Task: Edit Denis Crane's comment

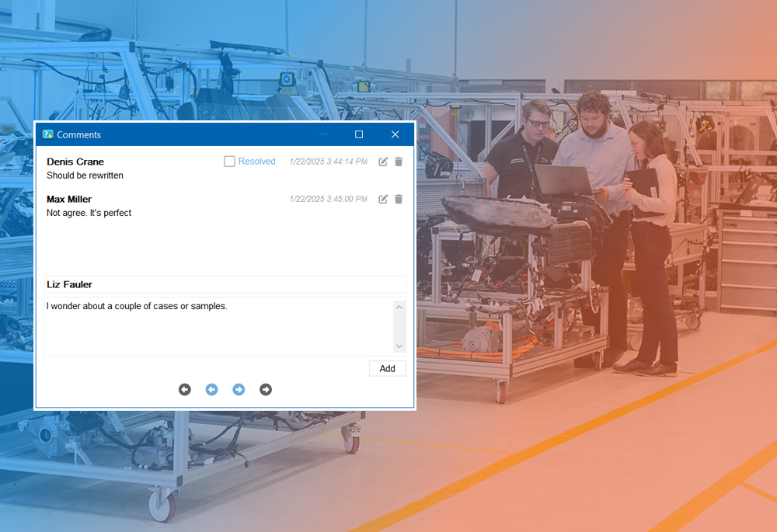Action: tap(383, 162)
